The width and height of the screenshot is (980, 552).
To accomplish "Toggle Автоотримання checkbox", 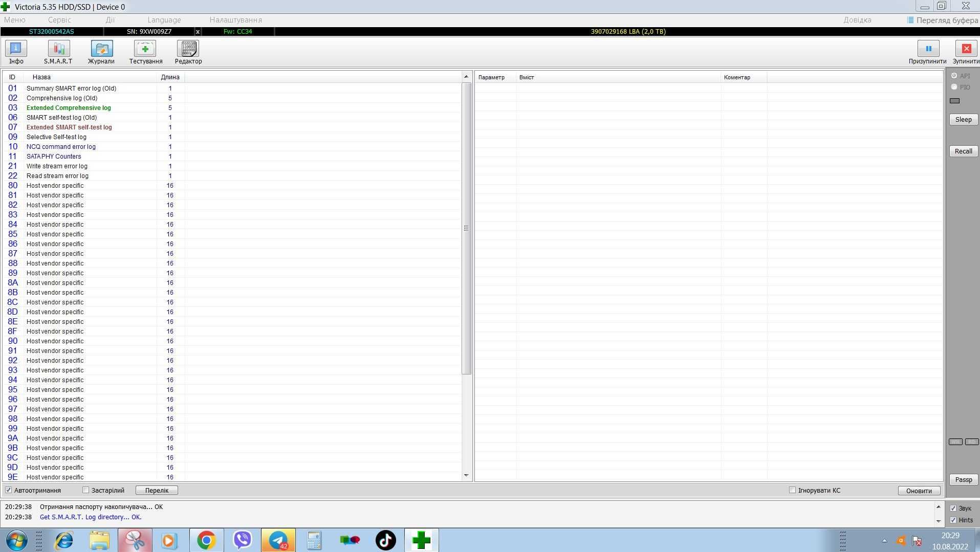I will point(8,490).
